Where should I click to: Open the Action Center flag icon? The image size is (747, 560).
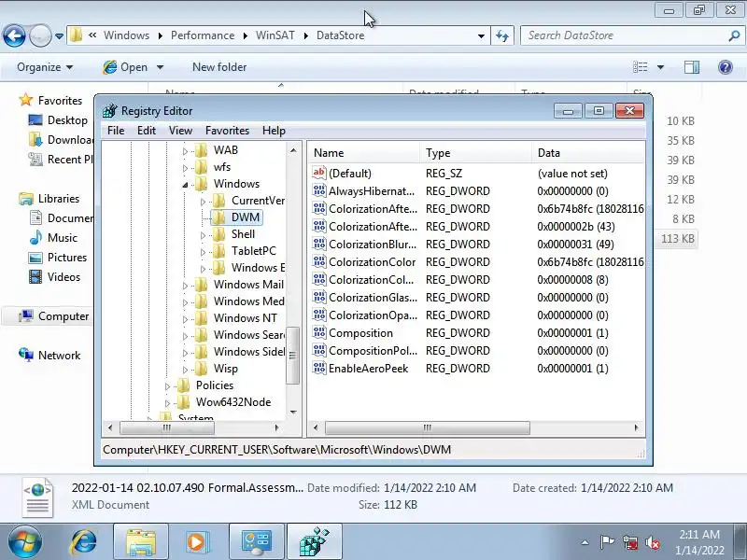click(607, 542)
